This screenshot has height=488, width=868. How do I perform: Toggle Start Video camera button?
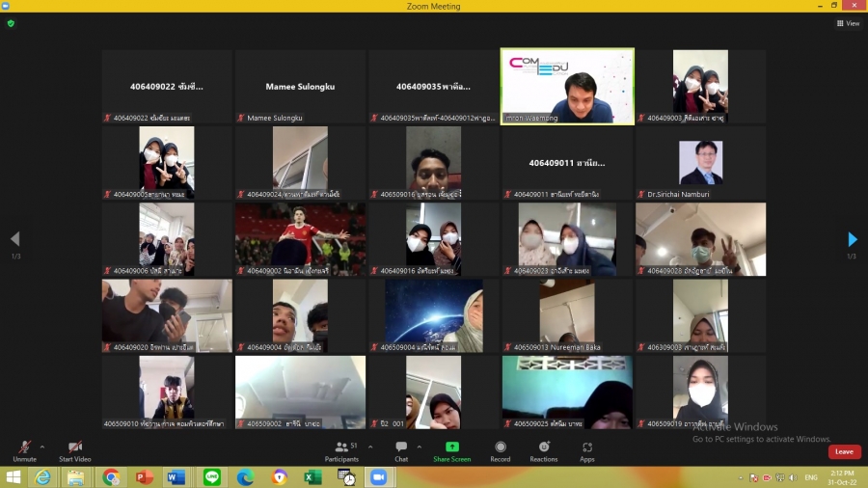(x=74, y=447)
